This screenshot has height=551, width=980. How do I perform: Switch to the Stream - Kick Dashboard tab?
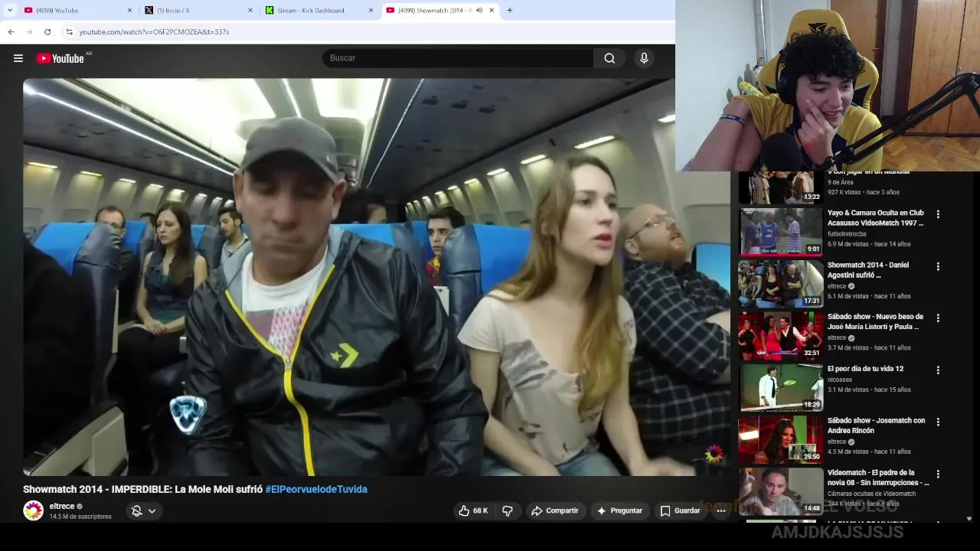click(x=318, y=10)
